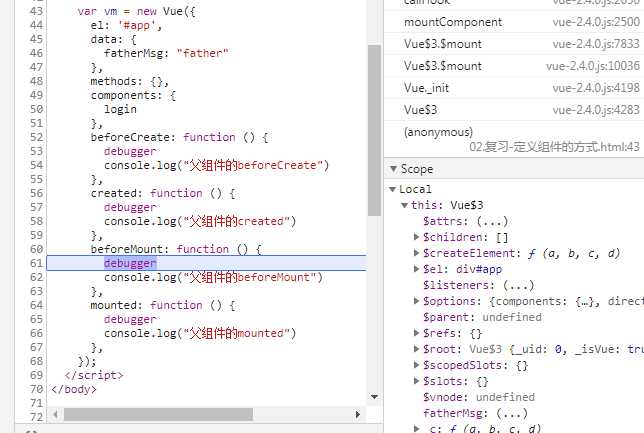Viewport: 644px width, 433px height.
Task: Click the console.log 父组件的mounted line
Action: (x=200, y=333)
